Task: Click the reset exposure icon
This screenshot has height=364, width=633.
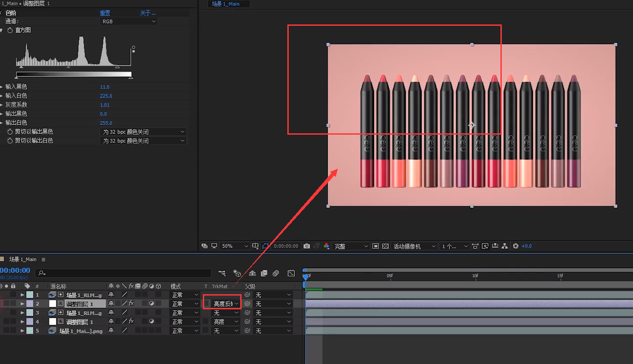Action: pyautogui.click(x=516, y=246)
